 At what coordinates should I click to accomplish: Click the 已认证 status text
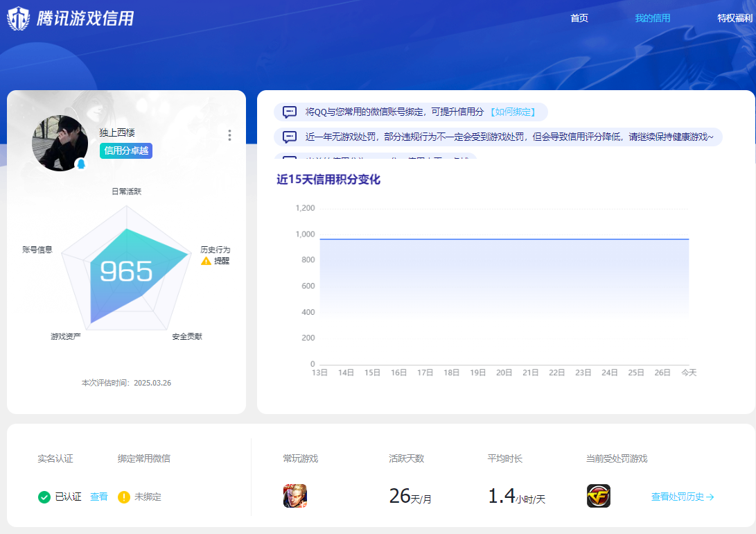click(68, 497)
